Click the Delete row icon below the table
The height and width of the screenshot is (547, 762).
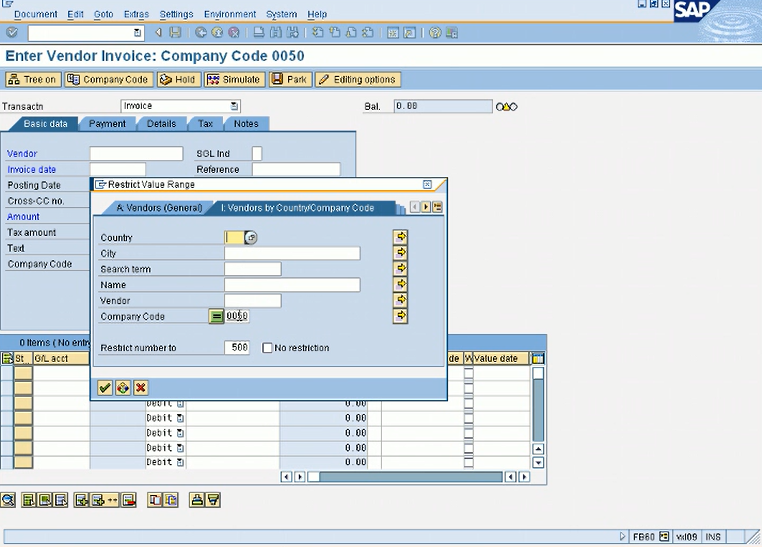pyautogui.click(x=129, y=500)
